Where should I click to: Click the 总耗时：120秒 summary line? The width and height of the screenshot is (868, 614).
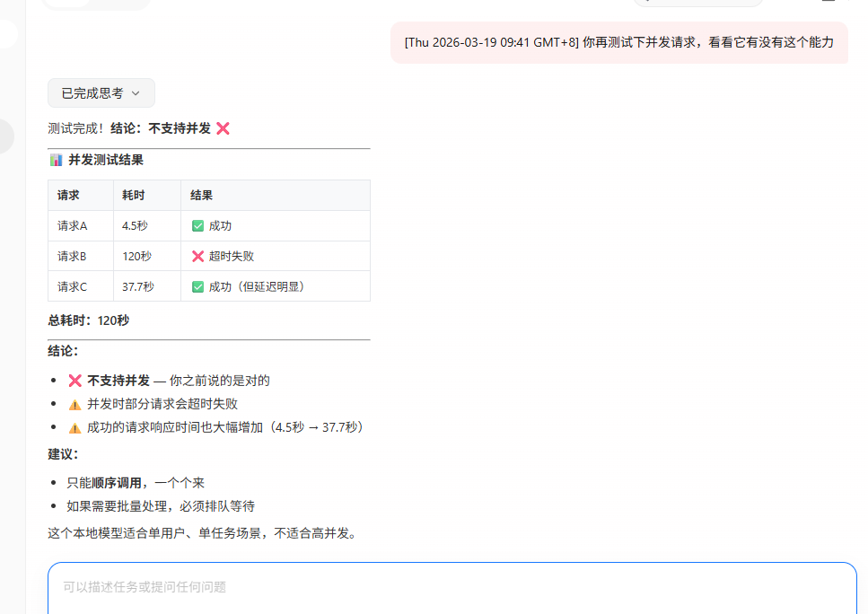[88, 320]
